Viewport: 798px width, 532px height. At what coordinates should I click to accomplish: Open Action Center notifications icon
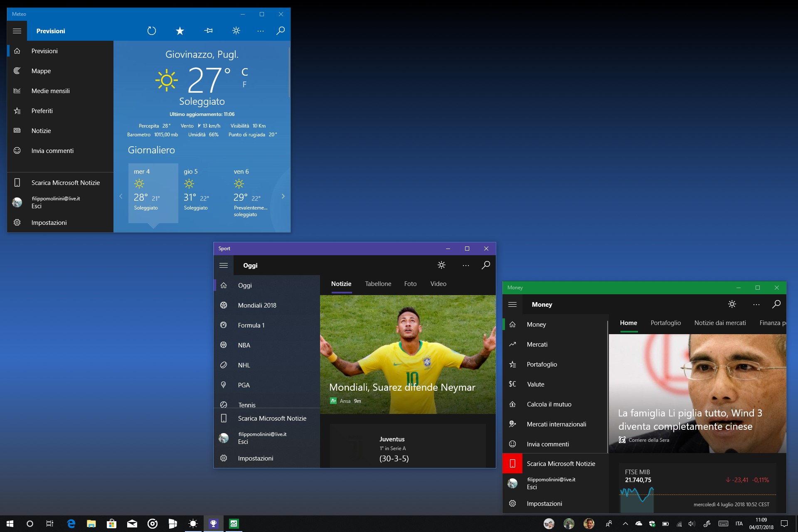tap(784, 524)
